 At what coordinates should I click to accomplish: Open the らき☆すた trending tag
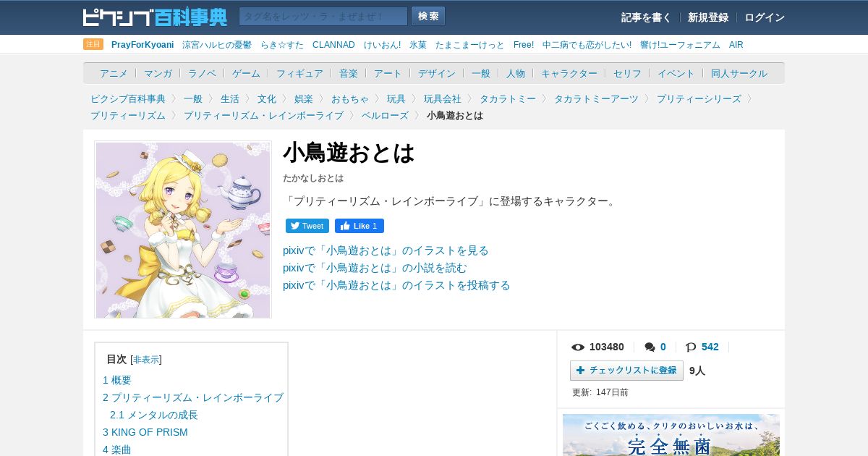pyautogui.click(x=282, y=45)
